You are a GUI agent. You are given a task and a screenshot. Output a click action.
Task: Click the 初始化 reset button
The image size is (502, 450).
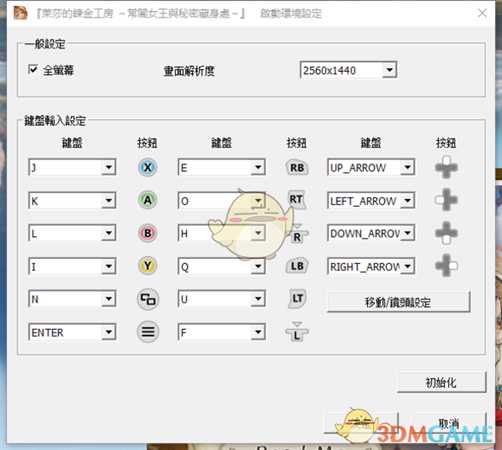tap(441, 382)
